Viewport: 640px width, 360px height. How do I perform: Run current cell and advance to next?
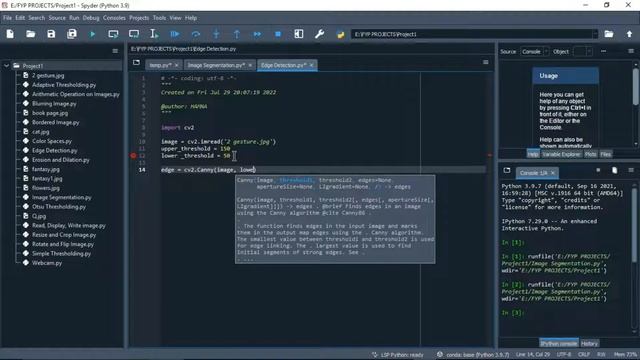point(134,34)
